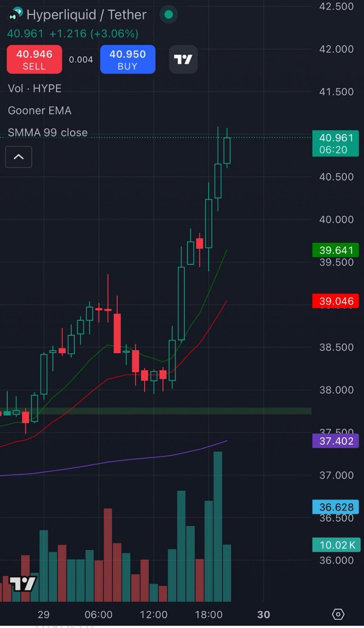Screen dimensions: 364x628
Task: Collapse the indicator legend with chevron arrow
Action: pyautogui.click(x=19, y=157)
